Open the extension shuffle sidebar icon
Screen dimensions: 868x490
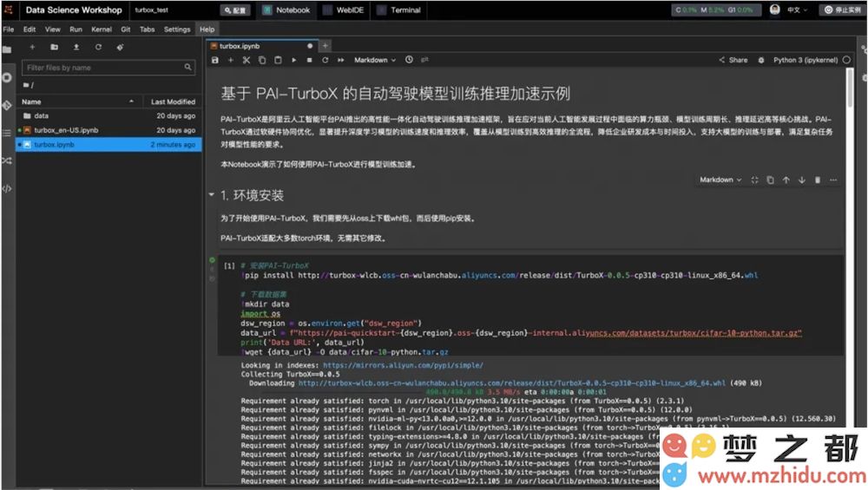pos(7,160)
